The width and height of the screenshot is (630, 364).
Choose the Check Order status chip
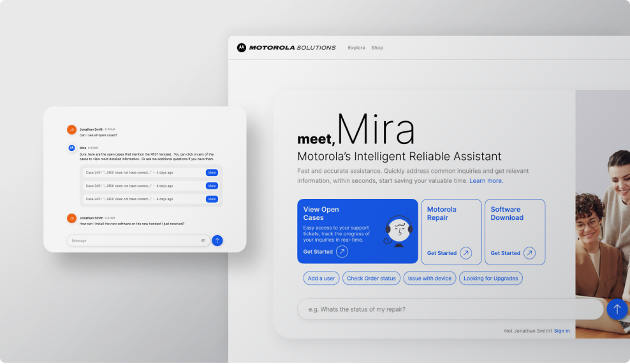tap(371, 278)
